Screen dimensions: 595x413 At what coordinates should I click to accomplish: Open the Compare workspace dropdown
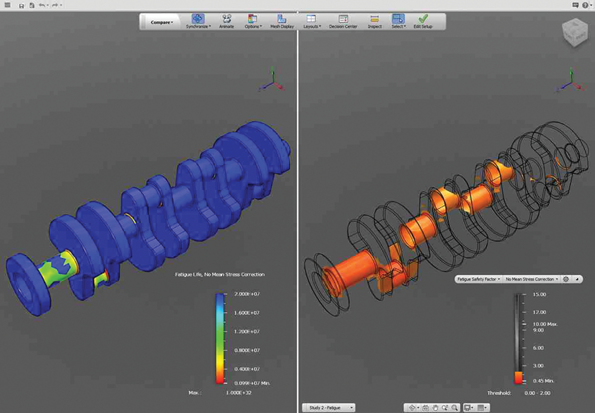coord(162,22)
